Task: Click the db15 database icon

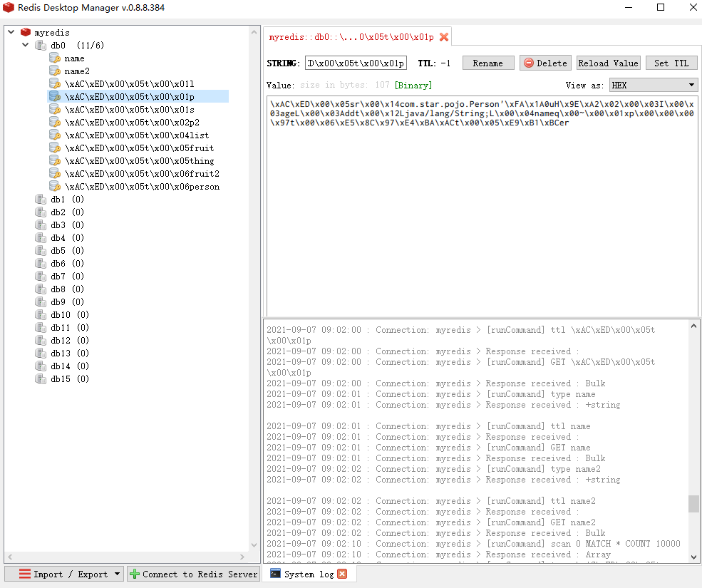Action: point(41,379)
